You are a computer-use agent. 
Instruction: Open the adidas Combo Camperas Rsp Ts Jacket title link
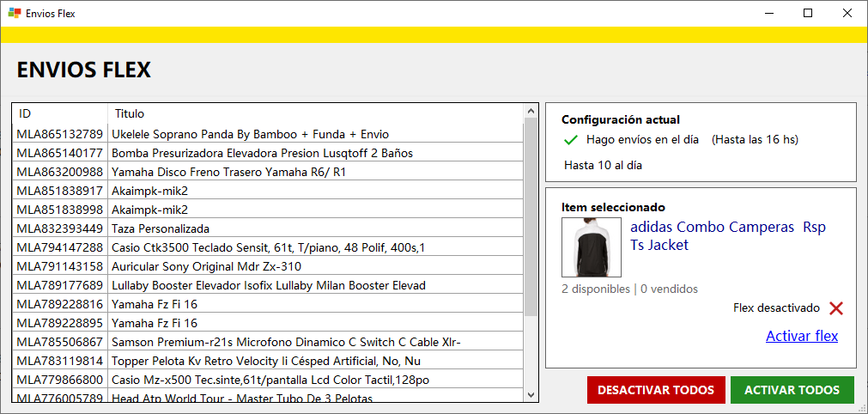(728, 236)
